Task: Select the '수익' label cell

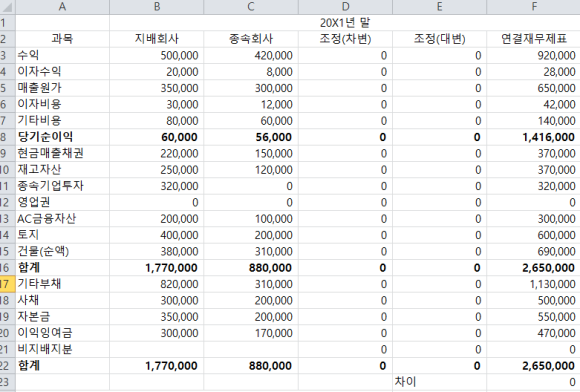Action: pyautogui.click(x=62, y=55)
